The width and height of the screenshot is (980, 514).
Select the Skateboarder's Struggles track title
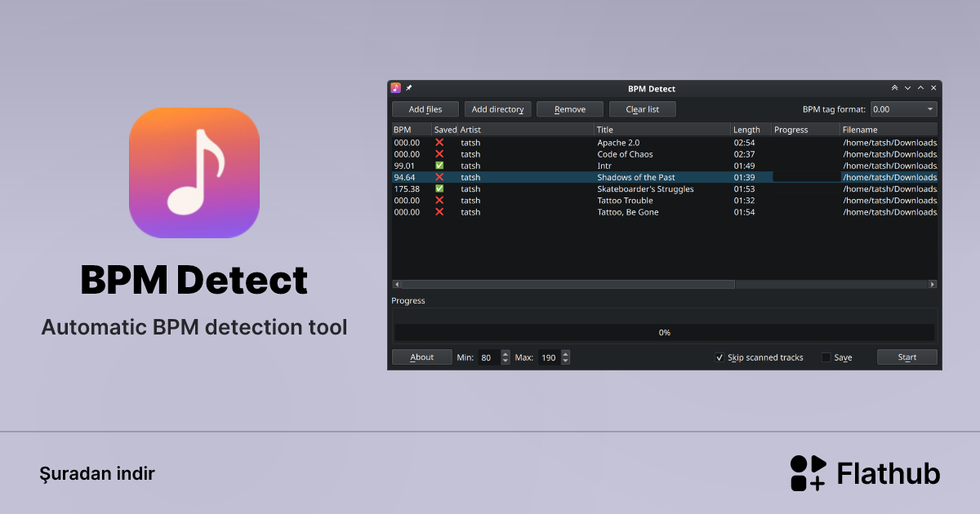[645, 188]
